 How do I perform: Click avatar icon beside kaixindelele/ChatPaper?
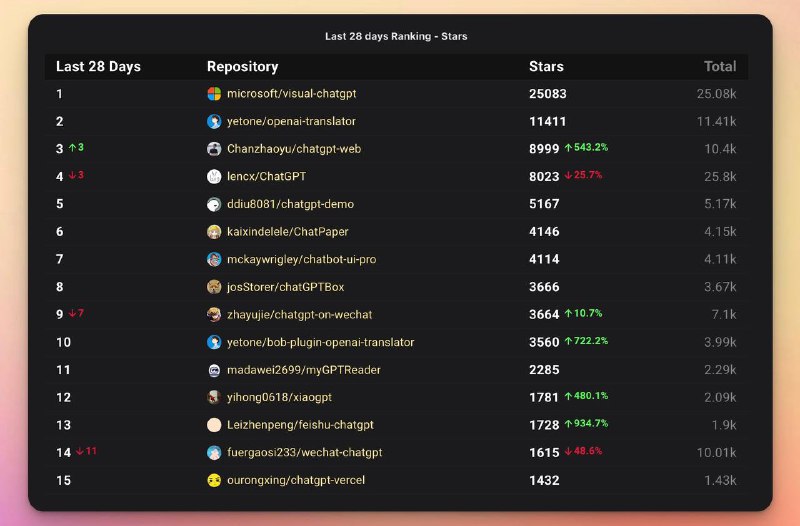click(x=214, y=232)
